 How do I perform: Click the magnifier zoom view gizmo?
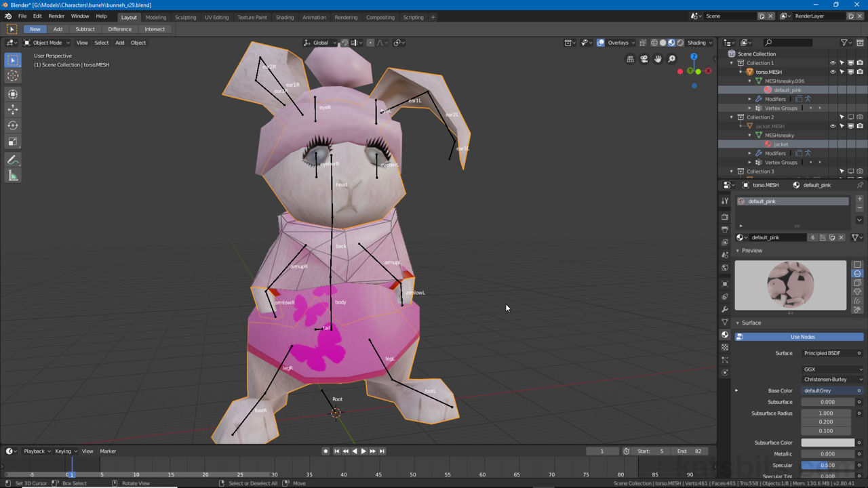point(671,59)
